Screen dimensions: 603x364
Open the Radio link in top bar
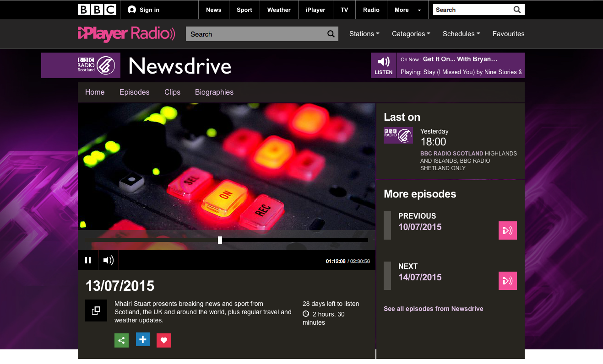(371, 10)
